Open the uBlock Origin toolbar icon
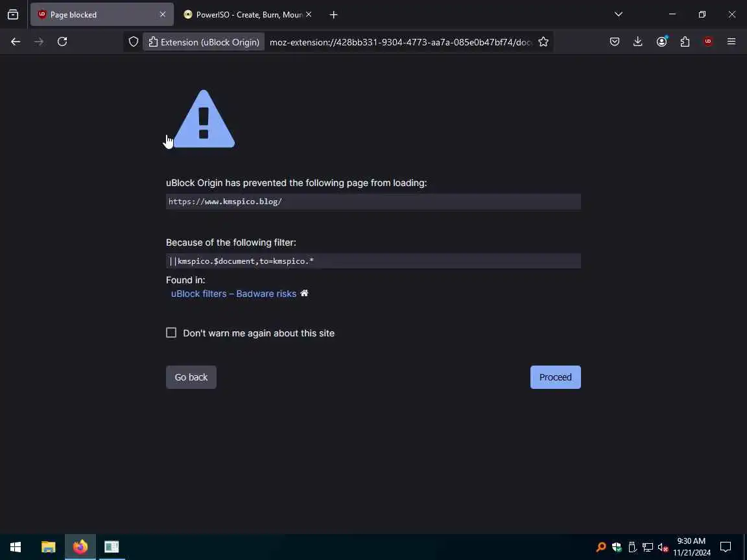The image size is (747, 560). (x=708, y=42)
